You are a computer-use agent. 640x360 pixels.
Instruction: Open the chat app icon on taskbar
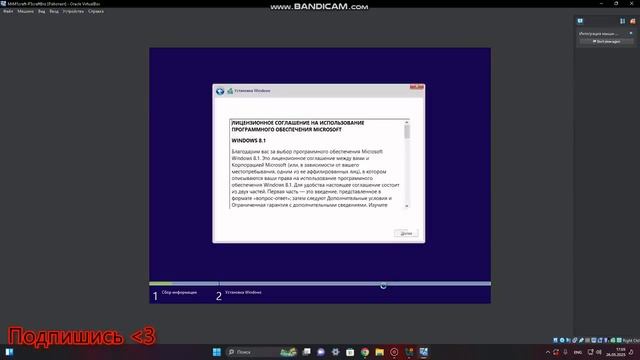321,352
